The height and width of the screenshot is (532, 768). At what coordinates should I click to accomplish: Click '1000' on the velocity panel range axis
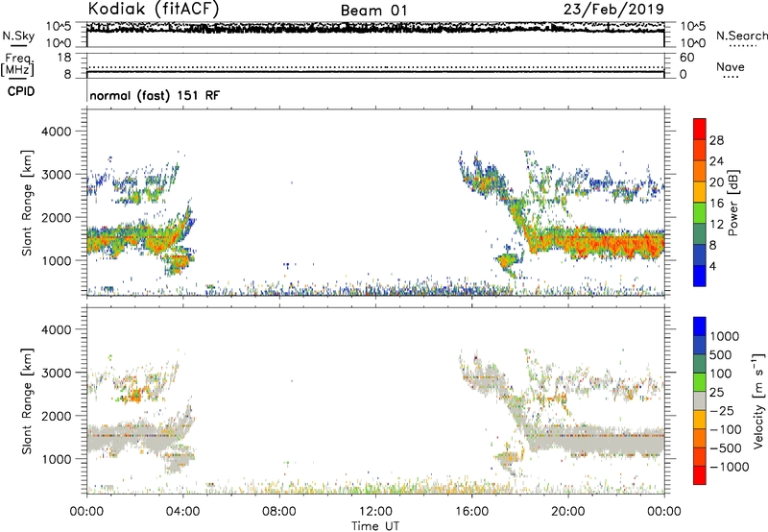coord(56,459)
